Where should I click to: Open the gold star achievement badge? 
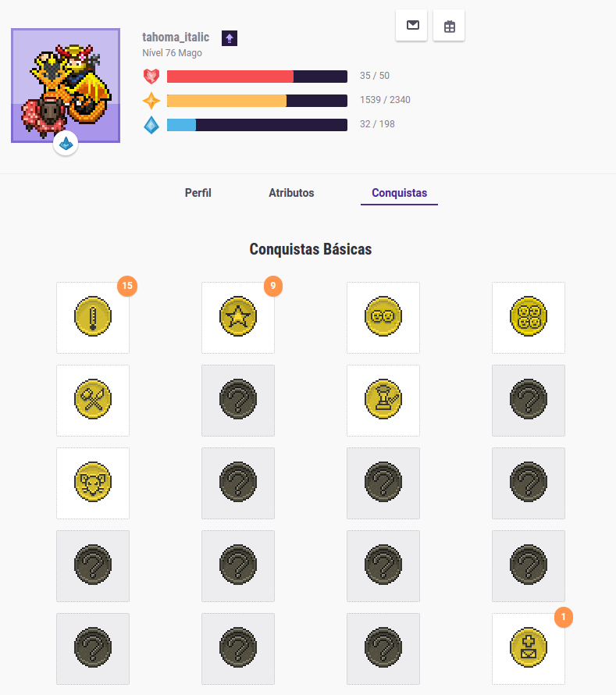pos(238,318)
